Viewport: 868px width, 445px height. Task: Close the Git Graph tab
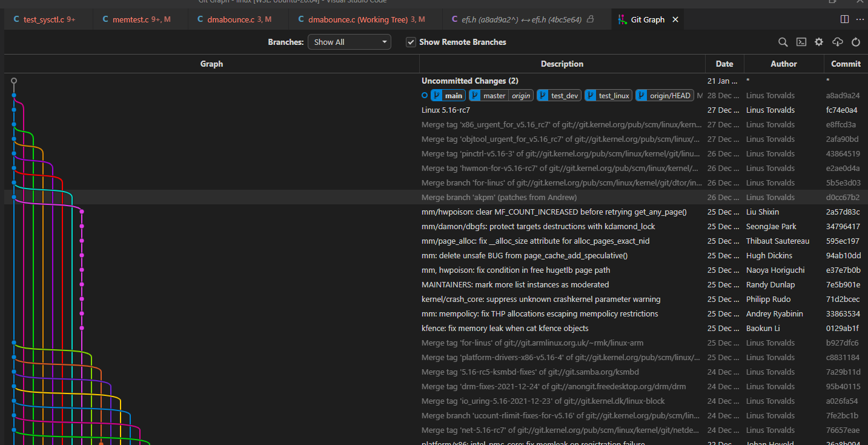[675, 19]
